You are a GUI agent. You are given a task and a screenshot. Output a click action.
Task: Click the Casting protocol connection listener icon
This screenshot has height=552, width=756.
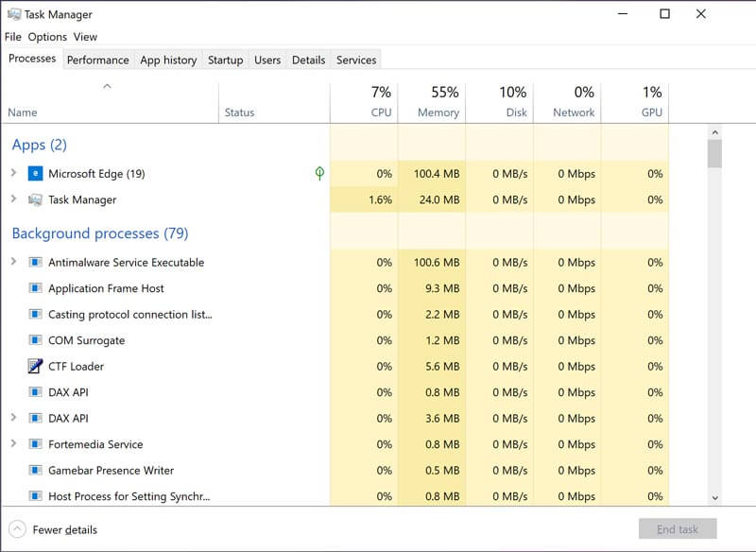(x=35, y=315)
